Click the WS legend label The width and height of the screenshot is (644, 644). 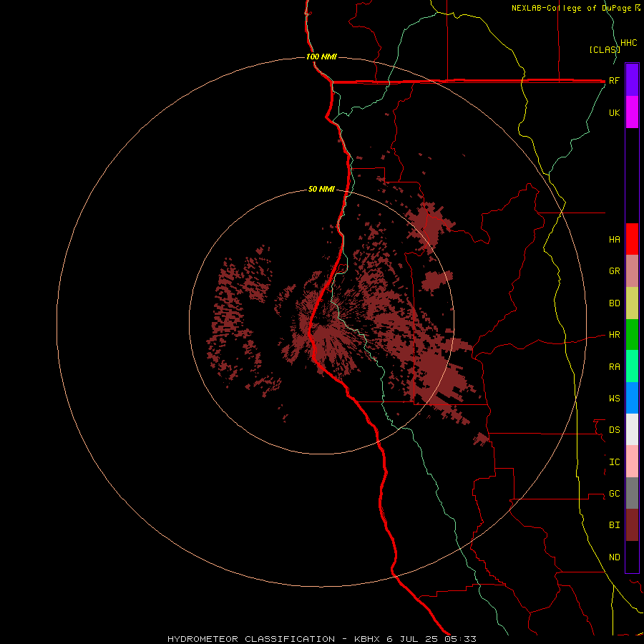614,399
